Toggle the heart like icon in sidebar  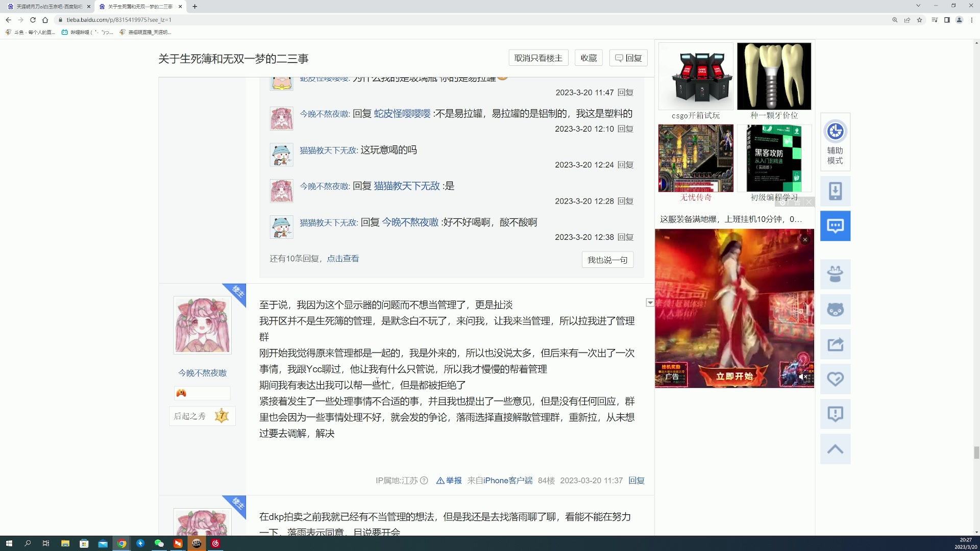pyautogui.click(x=836, y=379)
